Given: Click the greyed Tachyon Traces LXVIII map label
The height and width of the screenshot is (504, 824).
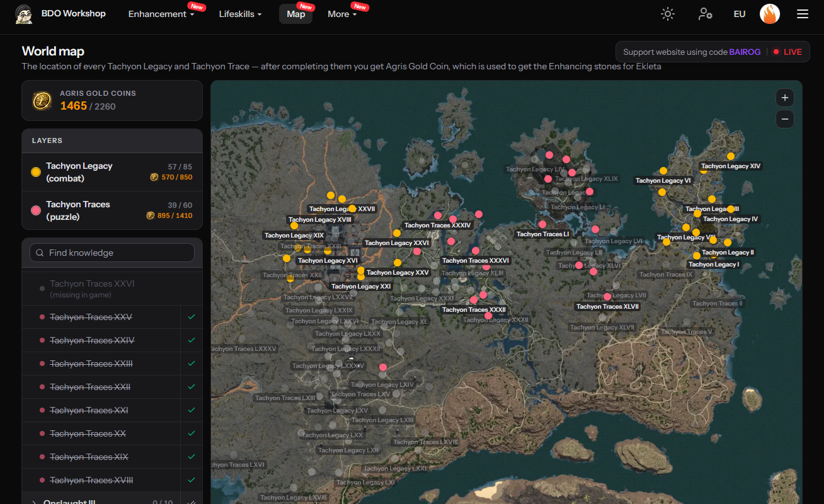Looking at the screenshot, I should tap(426, 442).
